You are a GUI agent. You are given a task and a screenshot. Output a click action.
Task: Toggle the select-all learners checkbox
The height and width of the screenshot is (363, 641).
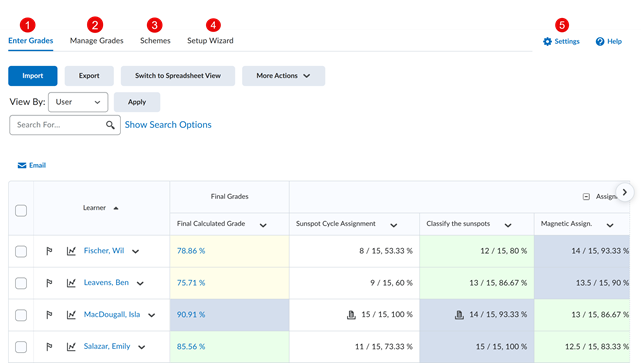[21, 211]
